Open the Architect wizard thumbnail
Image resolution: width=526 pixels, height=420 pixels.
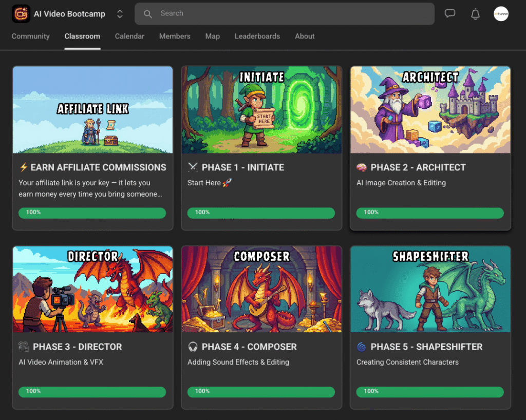click(x=430, y=110)
